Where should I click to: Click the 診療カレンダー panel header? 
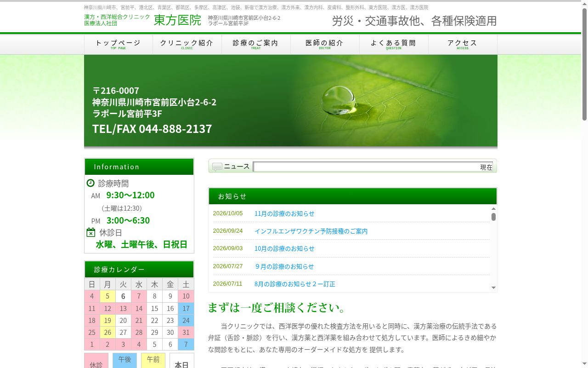pyautogui.click(x=139, y=270)
